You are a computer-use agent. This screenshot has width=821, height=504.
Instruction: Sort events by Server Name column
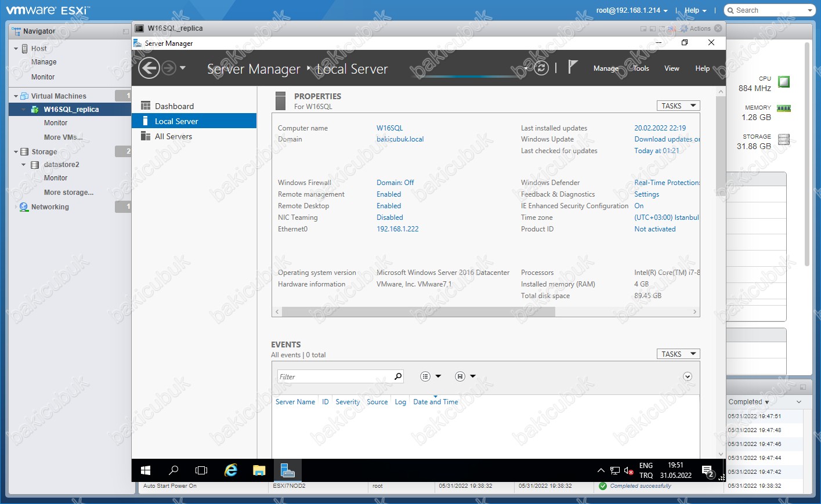click(x=295, y=402)
